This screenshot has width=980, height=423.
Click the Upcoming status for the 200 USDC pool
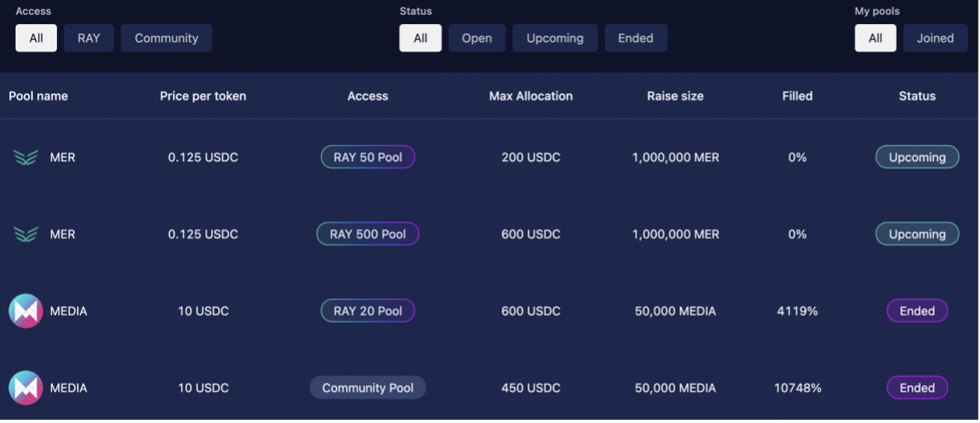click(917, 157)
